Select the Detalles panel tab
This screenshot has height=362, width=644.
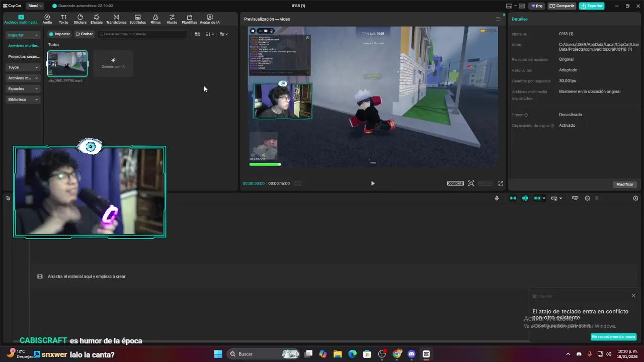[520, 19]
